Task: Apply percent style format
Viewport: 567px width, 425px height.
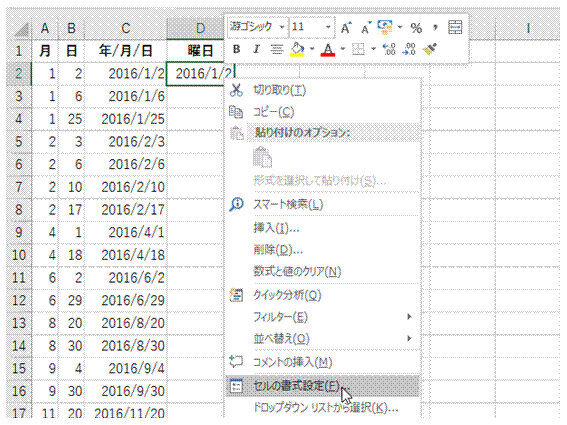Action: pos(416,28)
